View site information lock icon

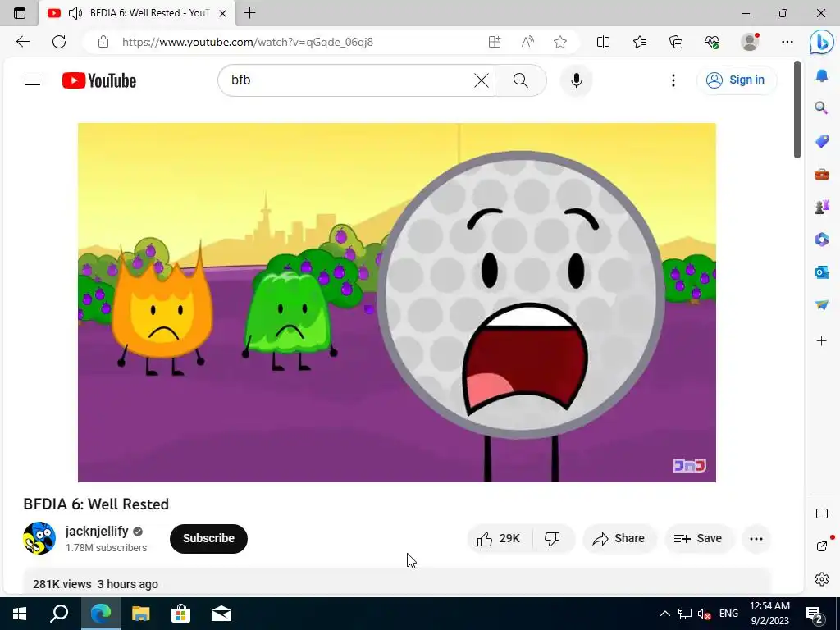click(103, 42)
